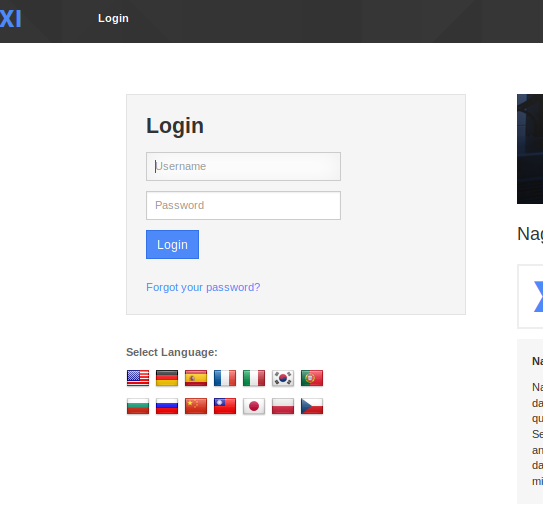Click the Username input field

(243, 167)
